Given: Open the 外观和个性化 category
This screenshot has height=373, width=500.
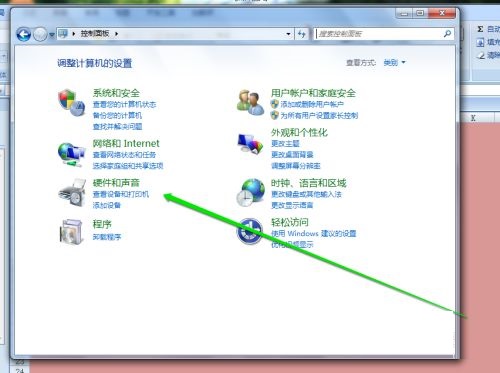Looking at the screenshot, I should click(299, 133).
